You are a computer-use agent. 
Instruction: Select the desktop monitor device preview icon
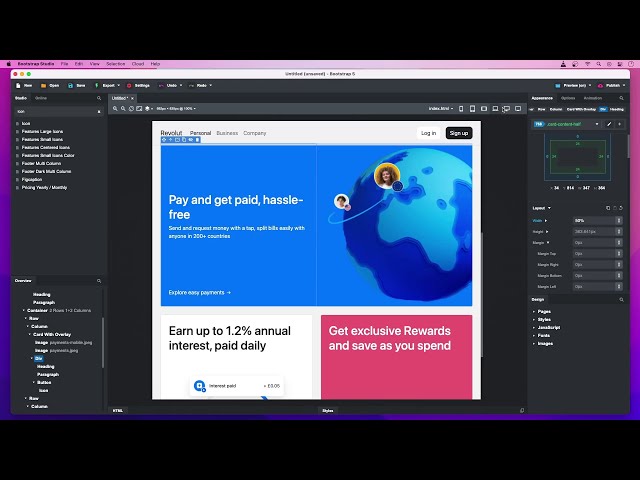pos(506,109)
